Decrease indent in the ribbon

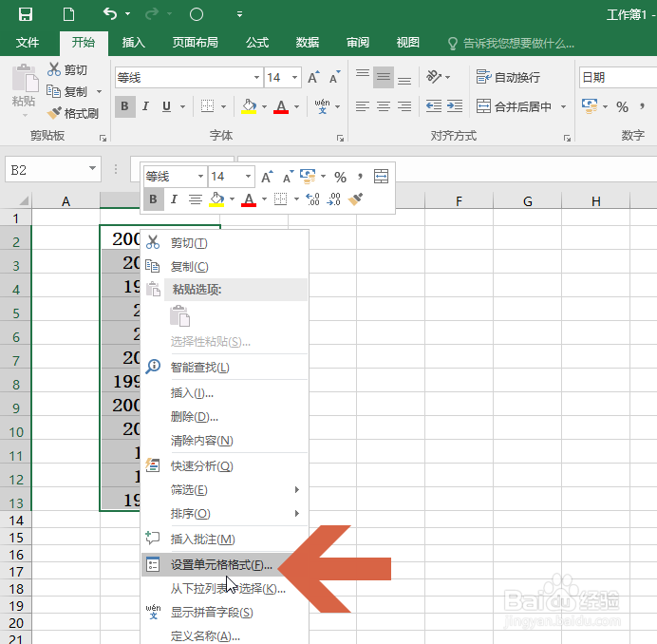(x=434, y=106)
